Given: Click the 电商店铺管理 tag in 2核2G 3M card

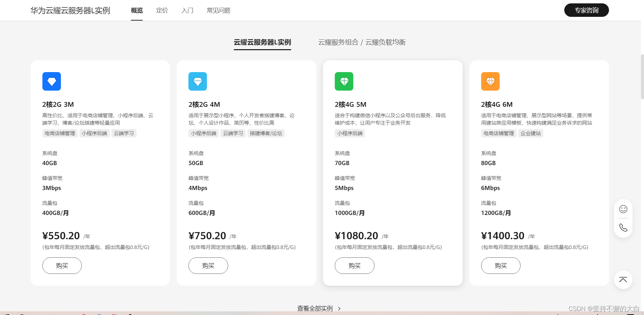Looking at the screenshot, I should (x=60, y=133).
